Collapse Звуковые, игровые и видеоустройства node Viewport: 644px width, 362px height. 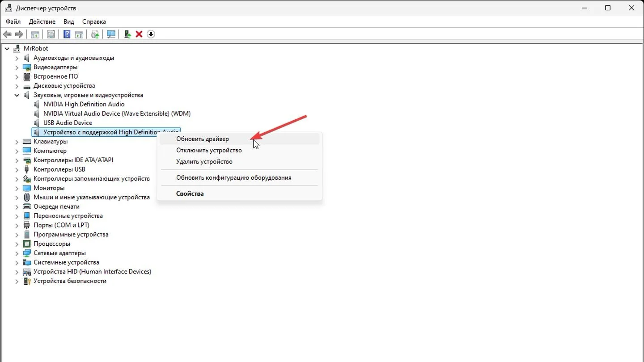coord(17,95)
